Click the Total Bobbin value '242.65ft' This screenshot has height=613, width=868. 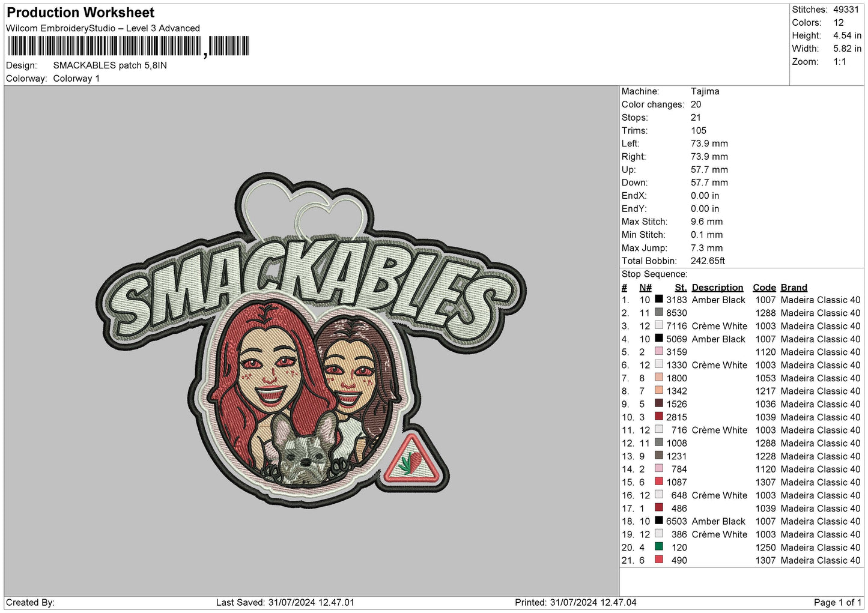[x=708, y=261]
